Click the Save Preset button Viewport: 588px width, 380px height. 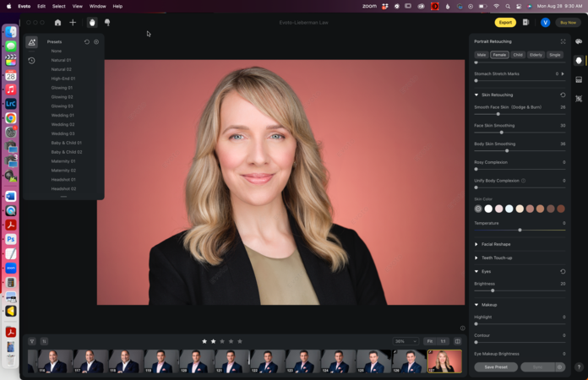coord(496,367)
